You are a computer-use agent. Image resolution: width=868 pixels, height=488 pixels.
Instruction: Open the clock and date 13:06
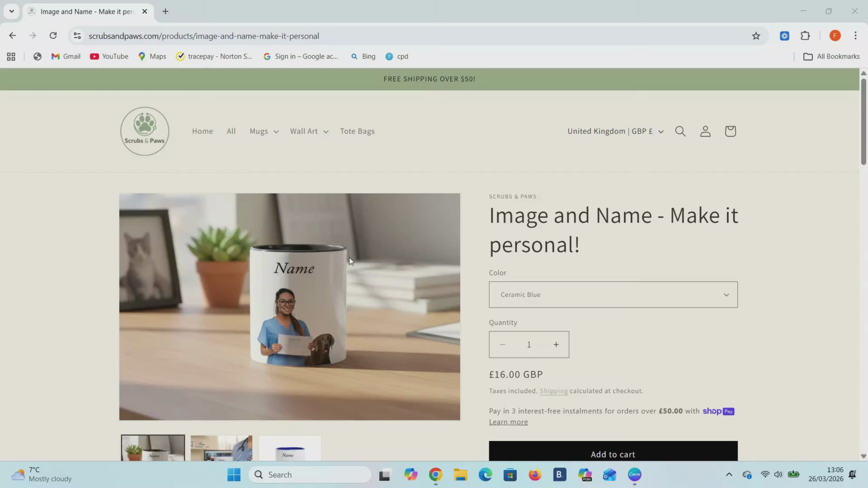click(826, 474)
